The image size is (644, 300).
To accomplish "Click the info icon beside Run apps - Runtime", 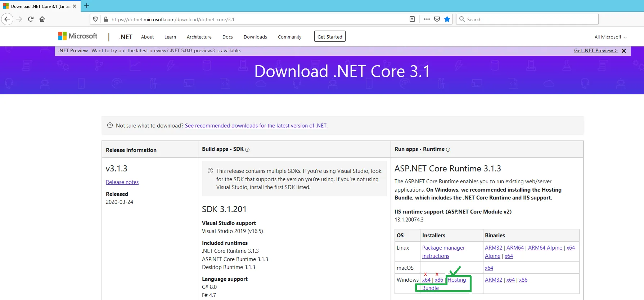I will click(448, 149).
